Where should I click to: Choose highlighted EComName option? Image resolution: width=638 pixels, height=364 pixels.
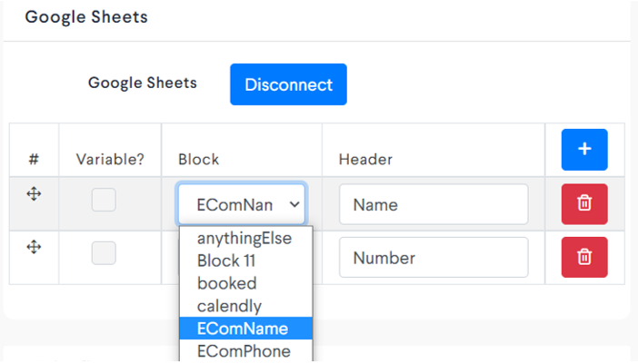245,329
